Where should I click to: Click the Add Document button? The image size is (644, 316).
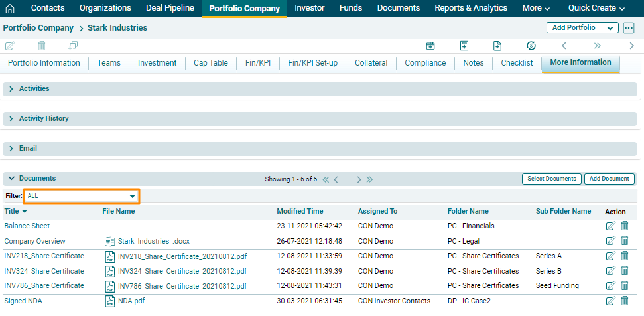609,179
